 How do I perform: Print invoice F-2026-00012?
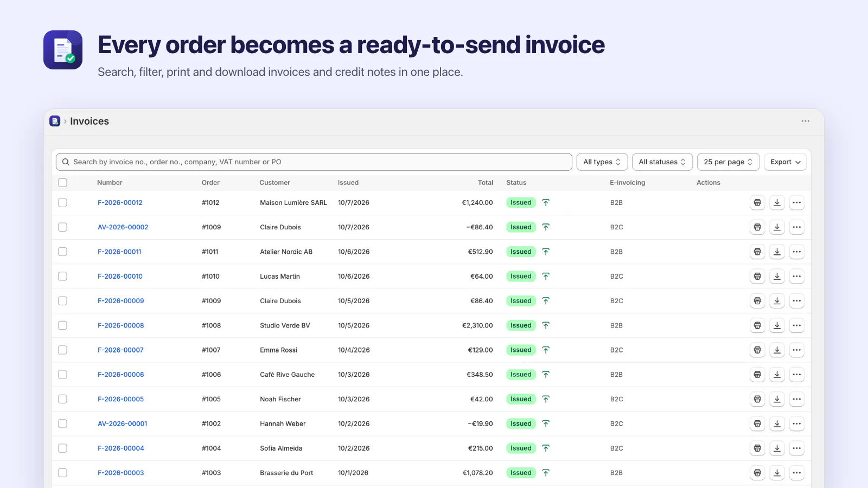(x=757, y=203)
